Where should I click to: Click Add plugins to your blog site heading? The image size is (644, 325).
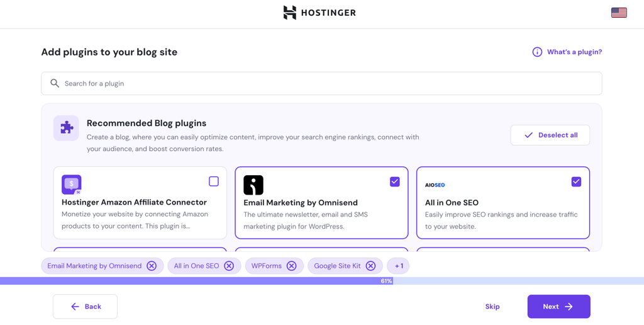tap(109, 52)
